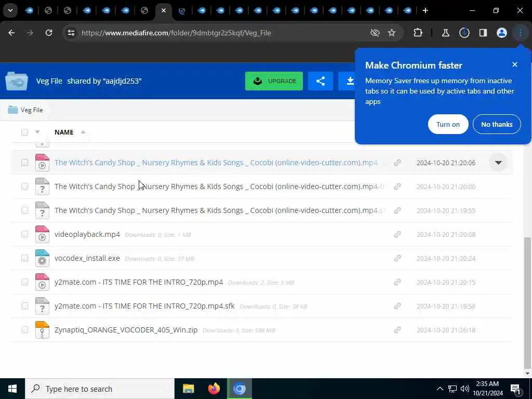Switch to the tab right of active tab
Screen dimensions: 532x399
pos(182,10)
